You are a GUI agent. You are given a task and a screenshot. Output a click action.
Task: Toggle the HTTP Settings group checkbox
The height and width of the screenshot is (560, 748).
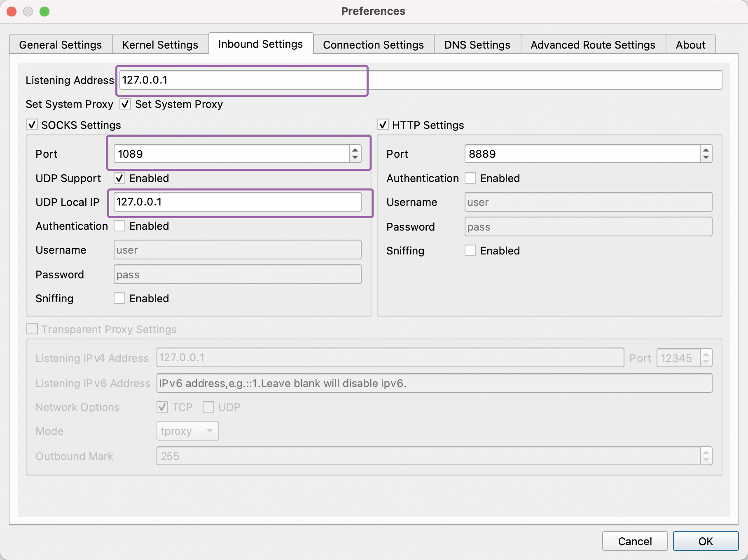click(383, 125)
